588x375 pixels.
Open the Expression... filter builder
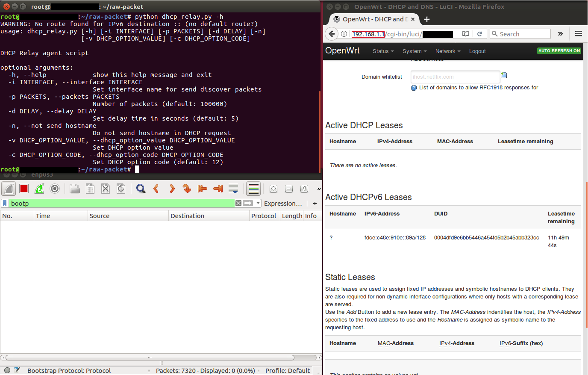[x=283, y=203]
